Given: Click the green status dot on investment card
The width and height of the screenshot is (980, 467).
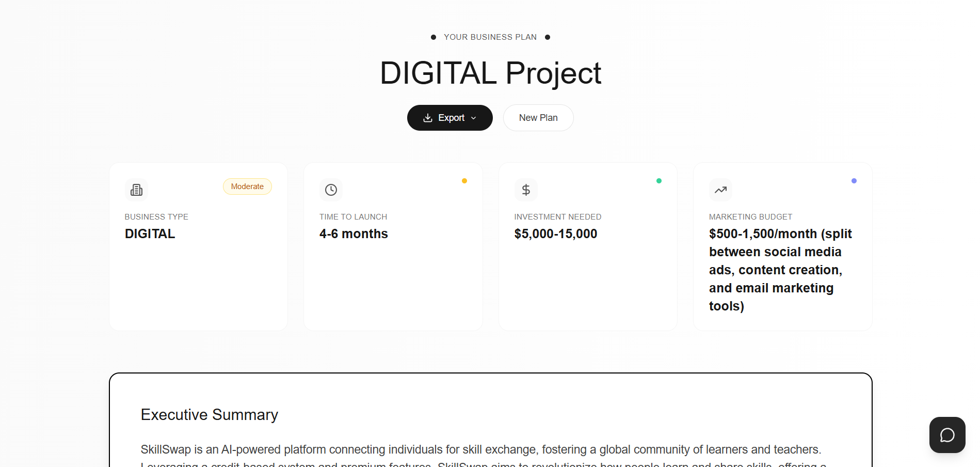Looking at the screenshot, I should click(x=659, y=181).
